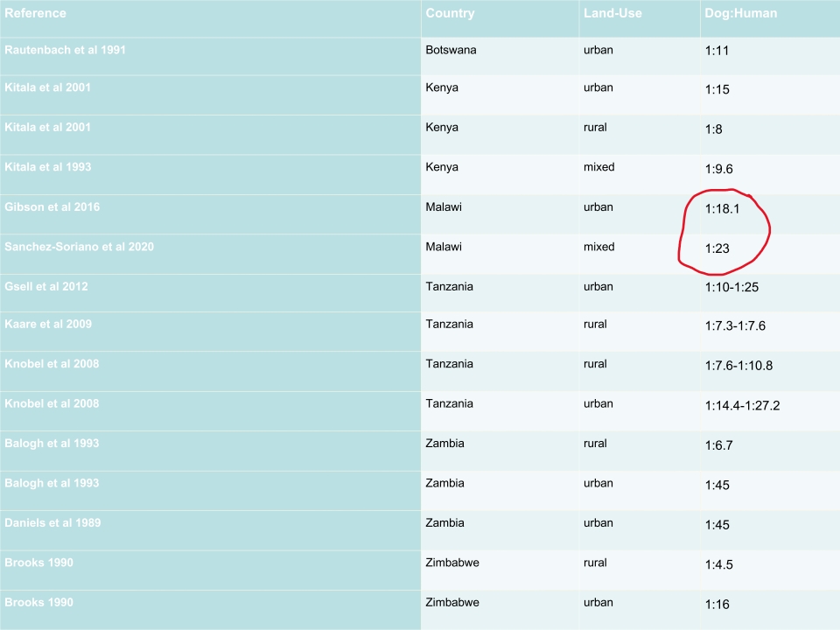The image size is (840, 630).
Task: Select the Gibson et al 2016 reference
Action: (x=52, y=206)
